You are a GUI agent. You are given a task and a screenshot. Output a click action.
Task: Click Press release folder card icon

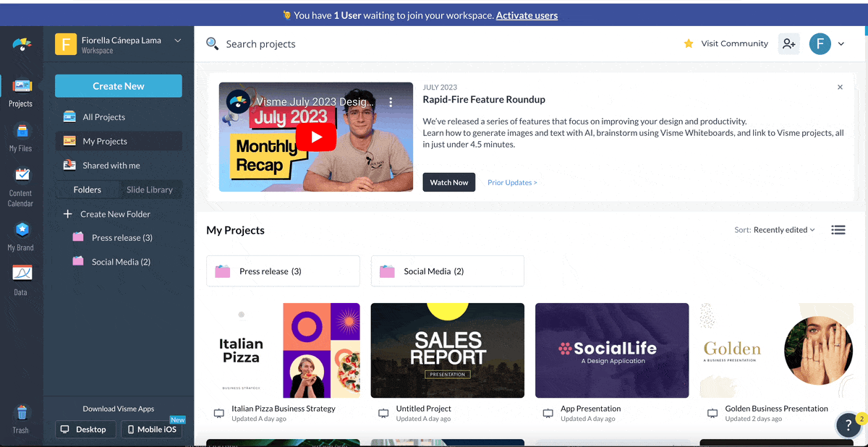coord(223,271)
